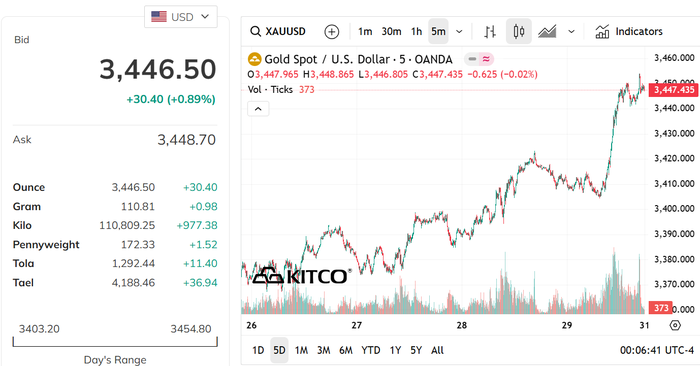
Task: Open the XAUUSD symbol search
Action: (x=278, y=31)
